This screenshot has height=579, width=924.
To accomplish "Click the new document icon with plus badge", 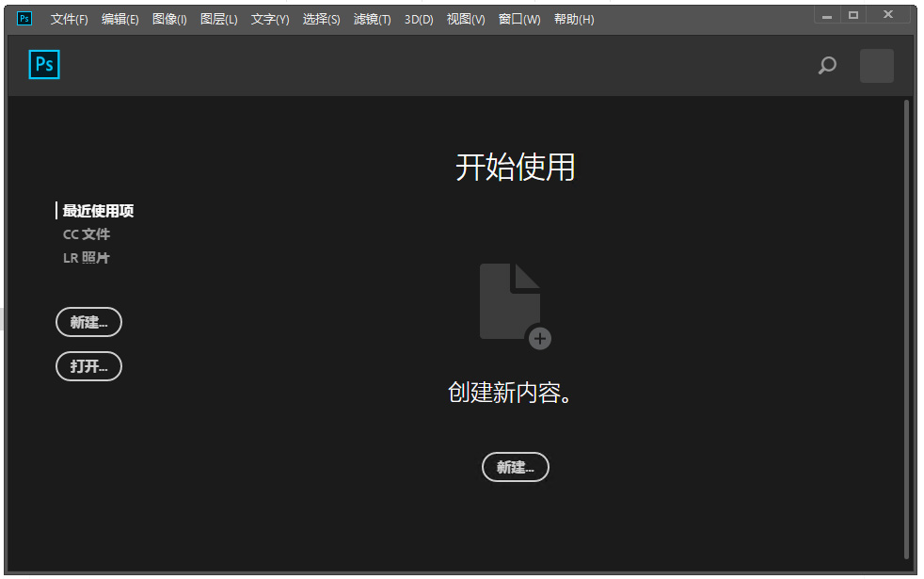I will coord(514,305).
